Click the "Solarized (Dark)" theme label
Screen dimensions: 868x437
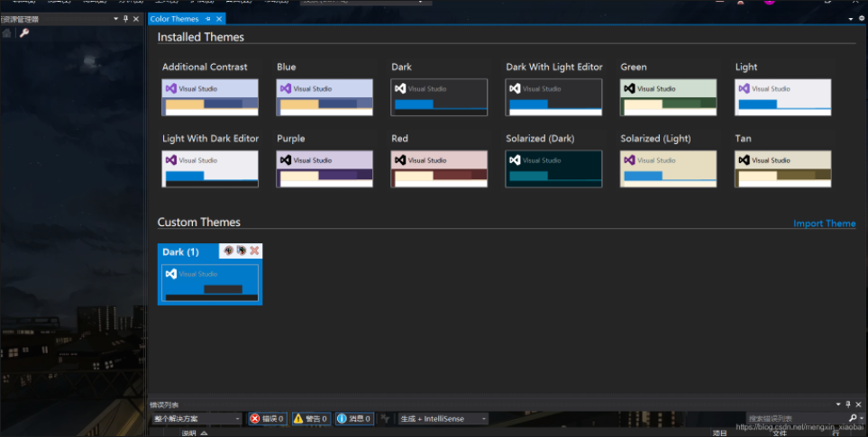tap(540, 139)
